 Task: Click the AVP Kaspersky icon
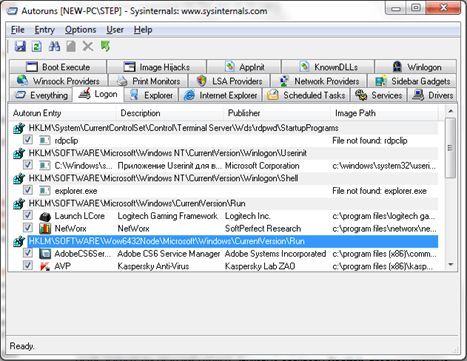click(x=45, y=266)
